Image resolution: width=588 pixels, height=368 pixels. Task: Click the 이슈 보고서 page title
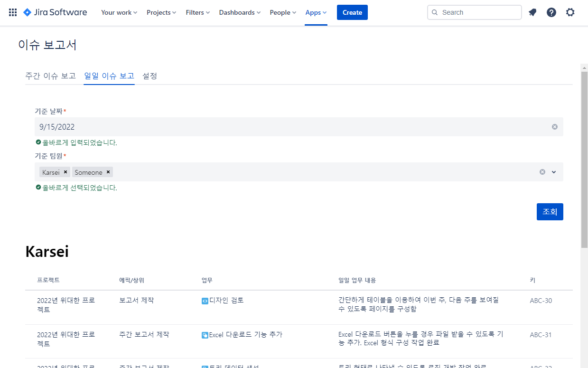tap(47, 45)
